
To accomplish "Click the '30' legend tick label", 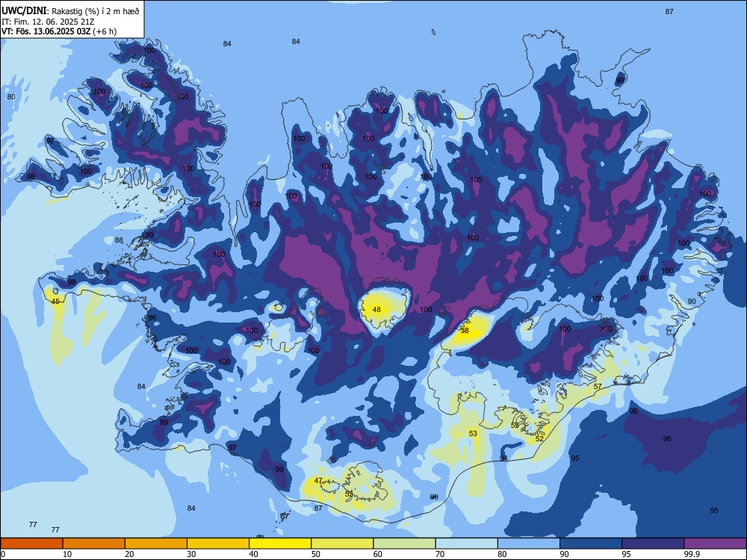I will (191, 554).
